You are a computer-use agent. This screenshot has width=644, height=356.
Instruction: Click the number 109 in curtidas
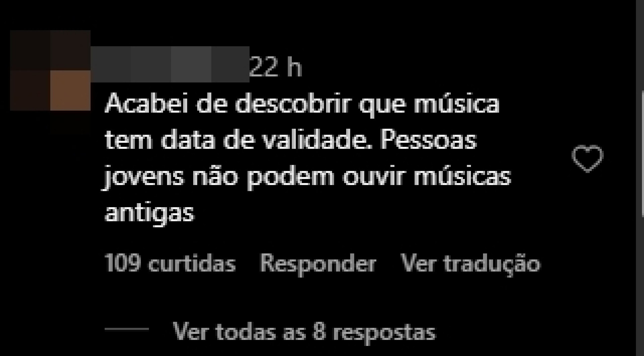(122, 263)
